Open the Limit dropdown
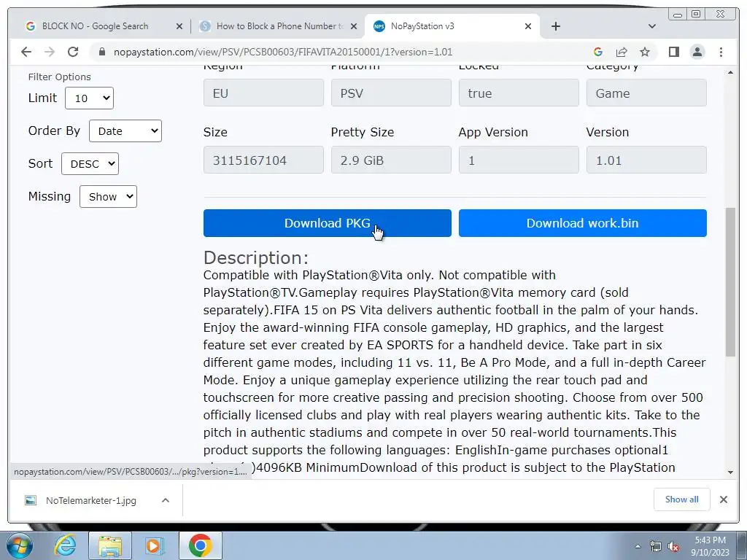The image size is (747, 560). pyautogui.click(x=89, y=98)
